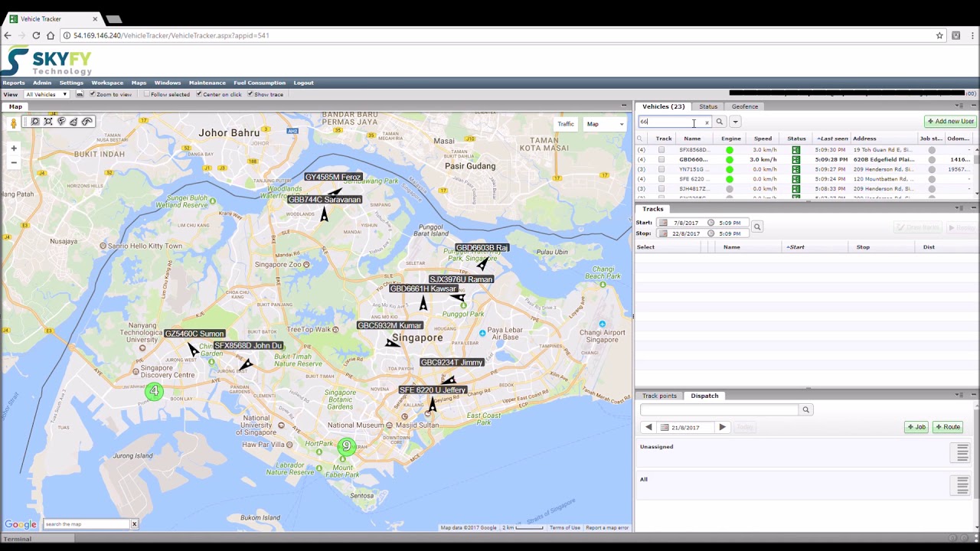Open the Fuel Consumption menu
Viewport: 980px width, 551px height.
tap(260, 83)
